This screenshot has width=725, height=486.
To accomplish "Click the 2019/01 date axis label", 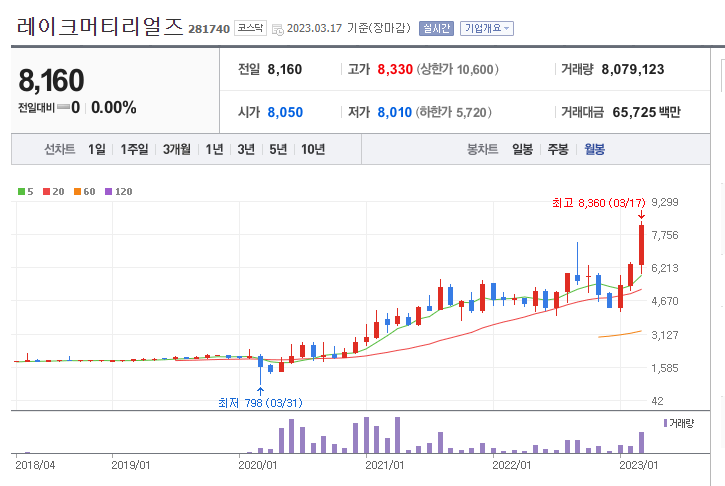I will 131,465.
